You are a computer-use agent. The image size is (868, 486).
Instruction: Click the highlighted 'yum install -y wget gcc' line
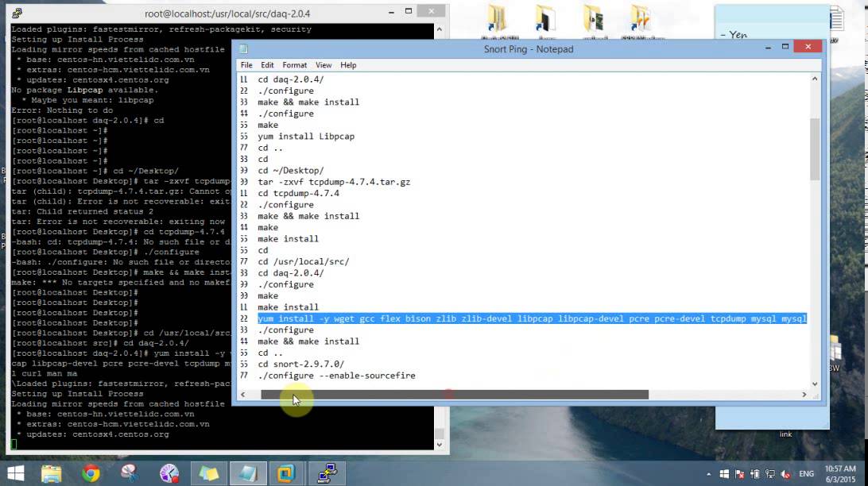[532, 319]
